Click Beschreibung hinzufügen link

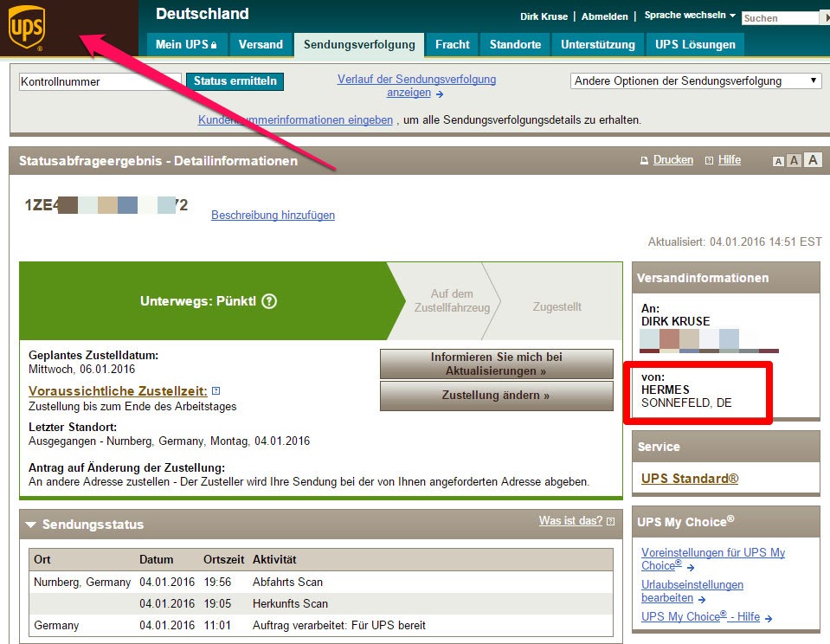(x=273, y=215)
